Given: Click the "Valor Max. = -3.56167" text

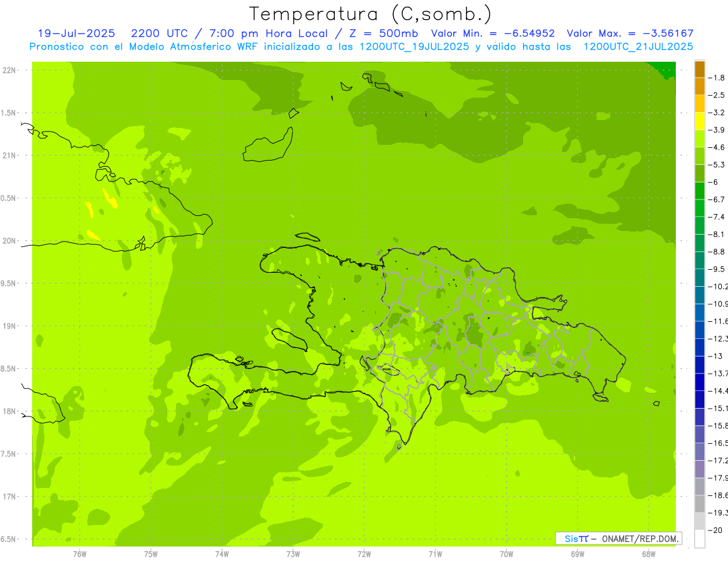Looking at the screenshot, I should click(630, 33).
